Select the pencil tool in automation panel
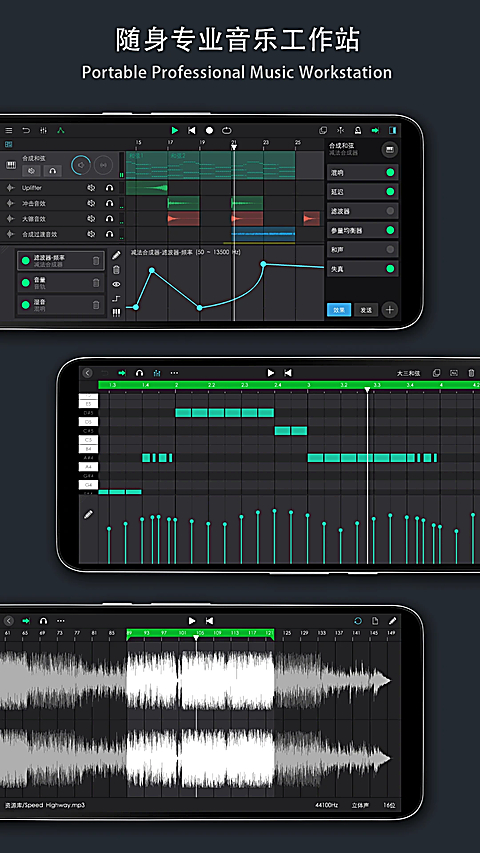The image size is (480, 853). pyautogui.click(x=116, y=255)
